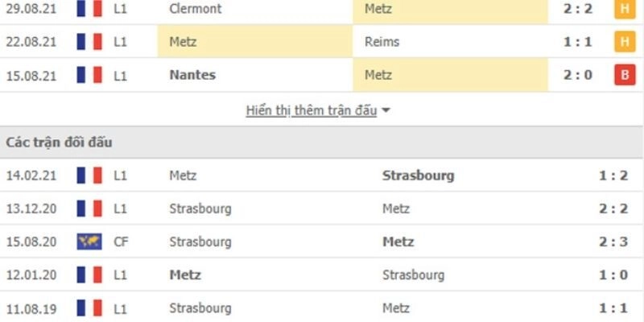Click CF competition label on 15.08.20 row
The image size is (644, 322).
pyautogui.click(x=121, y=242)
